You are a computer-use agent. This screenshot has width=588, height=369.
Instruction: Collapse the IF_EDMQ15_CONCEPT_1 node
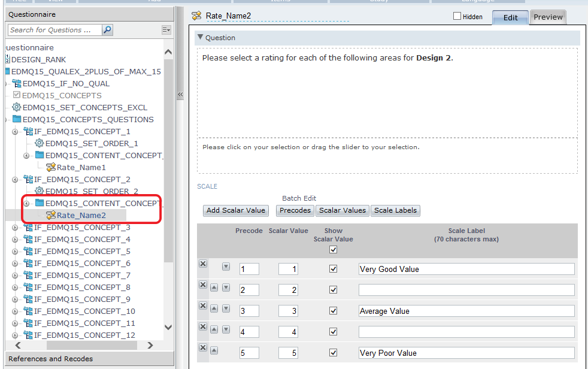(x=15, y=132)
